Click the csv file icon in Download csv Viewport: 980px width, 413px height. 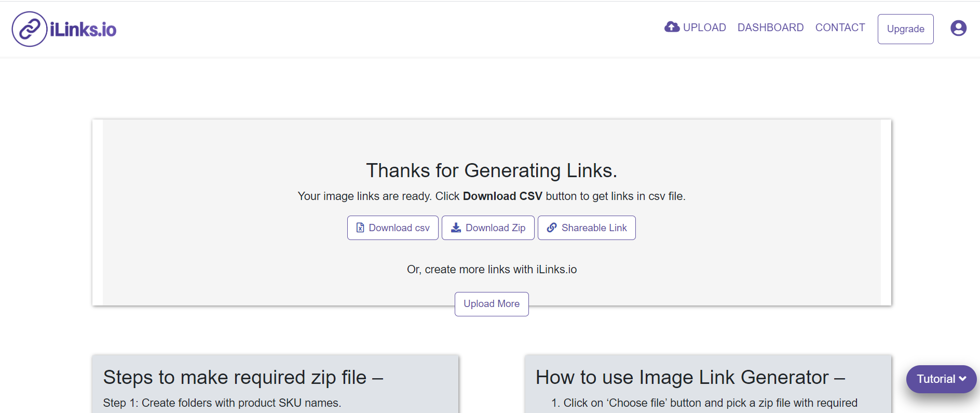[360, 228]
